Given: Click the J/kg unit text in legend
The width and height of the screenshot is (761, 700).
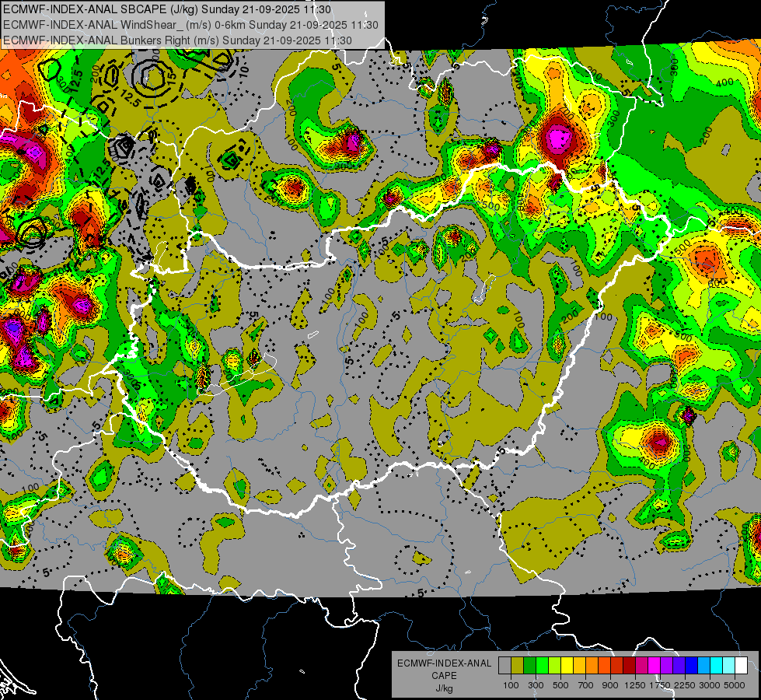Looking at the screenshot, I should point(444,688).
